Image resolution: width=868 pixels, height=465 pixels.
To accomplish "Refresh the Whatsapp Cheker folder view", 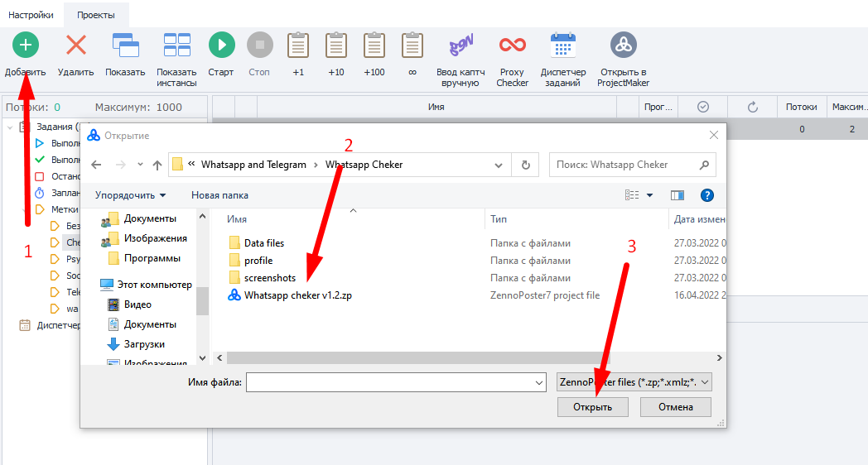I will (525, 165).
